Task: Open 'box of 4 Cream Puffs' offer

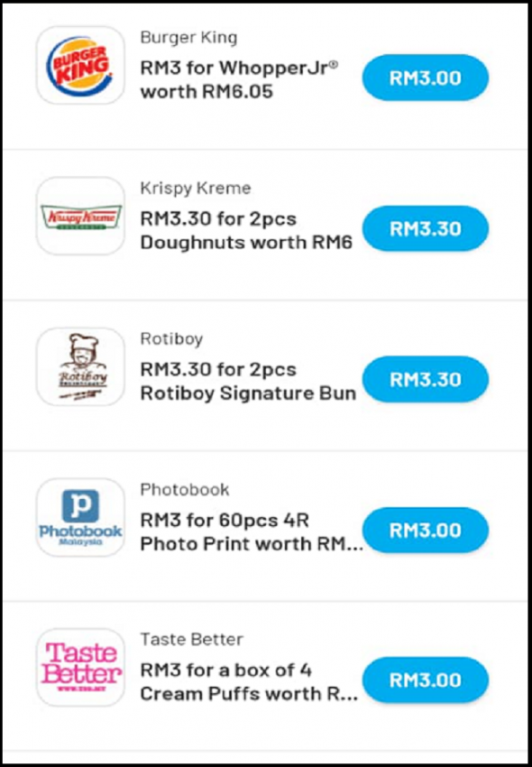Action: (250, 682)
